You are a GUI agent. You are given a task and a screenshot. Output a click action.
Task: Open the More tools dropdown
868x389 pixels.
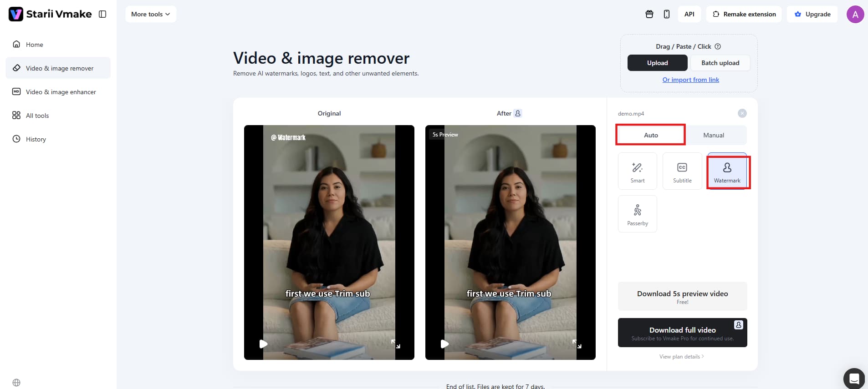pos(151,14)
